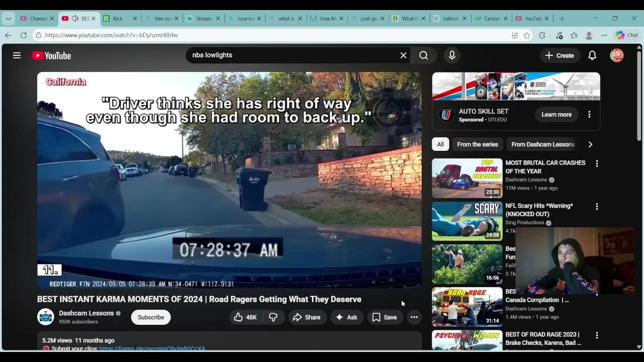Open a new browser tab
The image size is (644, 362).
(x=562, y=19)
